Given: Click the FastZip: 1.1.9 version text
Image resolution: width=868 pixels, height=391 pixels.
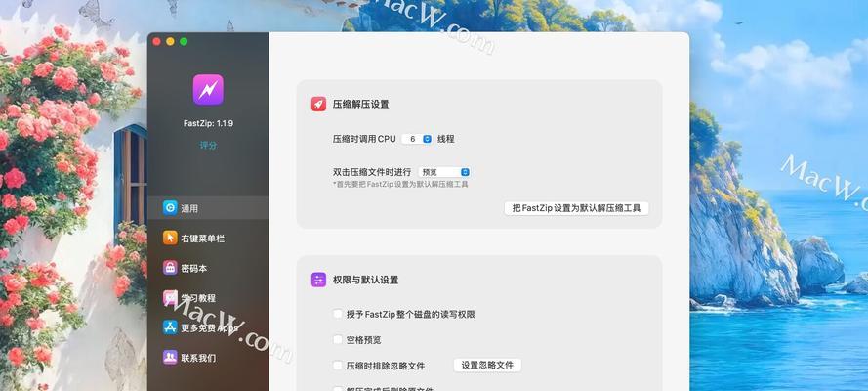Looking at the screenshot, I should 208,123.
